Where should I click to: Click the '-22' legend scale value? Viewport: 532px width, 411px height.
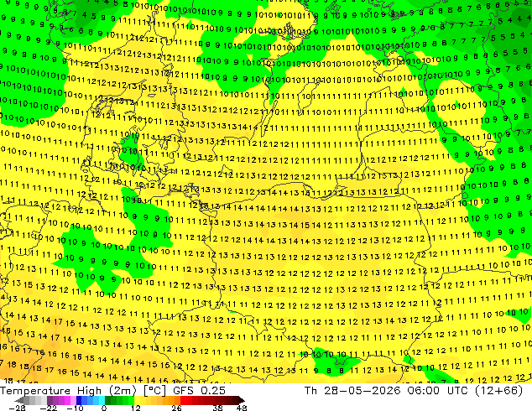[48, 408]
